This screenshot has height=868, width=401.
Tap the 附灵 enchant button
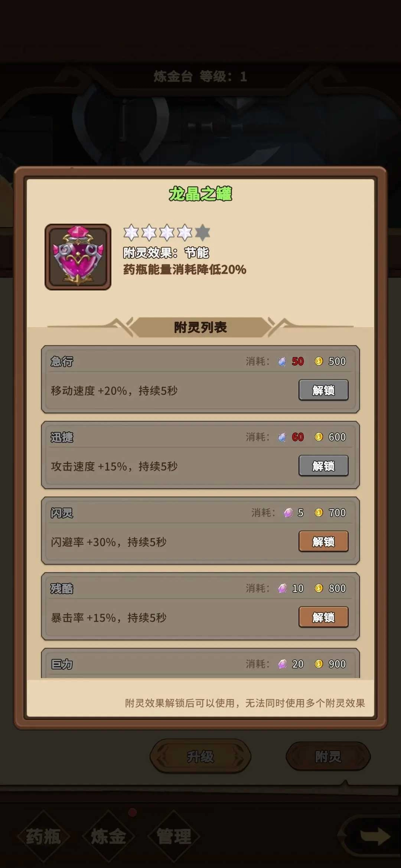pos(328,756)
